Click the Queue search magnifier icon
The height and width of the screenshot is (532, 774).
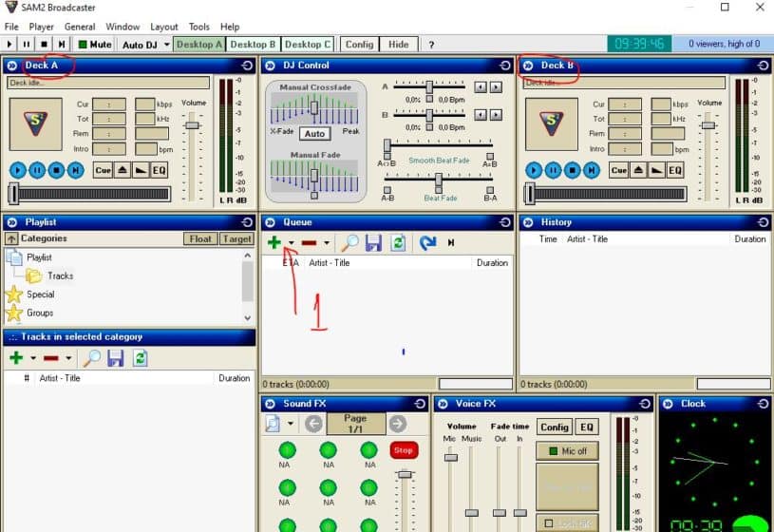(x=349, y=243)
